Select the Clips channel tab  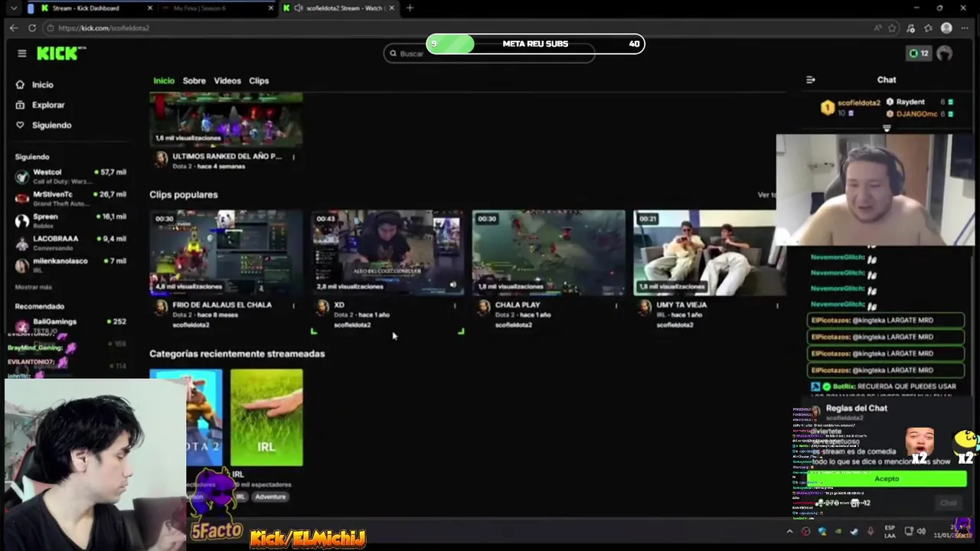click(259, 80)
